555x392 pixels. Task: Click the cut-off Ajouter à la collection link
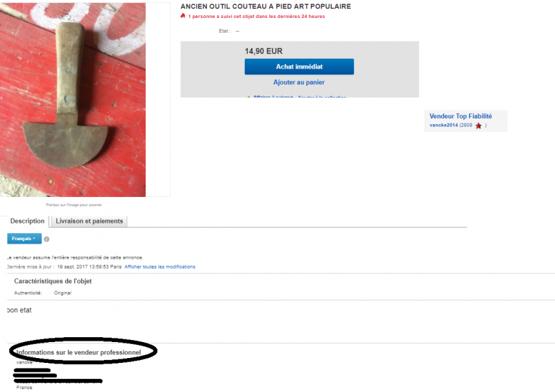coord(322,96)
